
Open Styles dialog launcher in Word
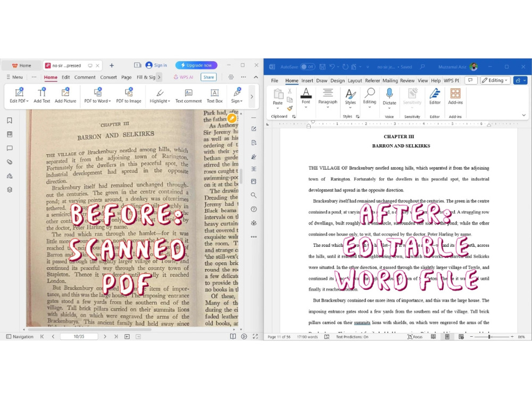[x=358, y=117]
